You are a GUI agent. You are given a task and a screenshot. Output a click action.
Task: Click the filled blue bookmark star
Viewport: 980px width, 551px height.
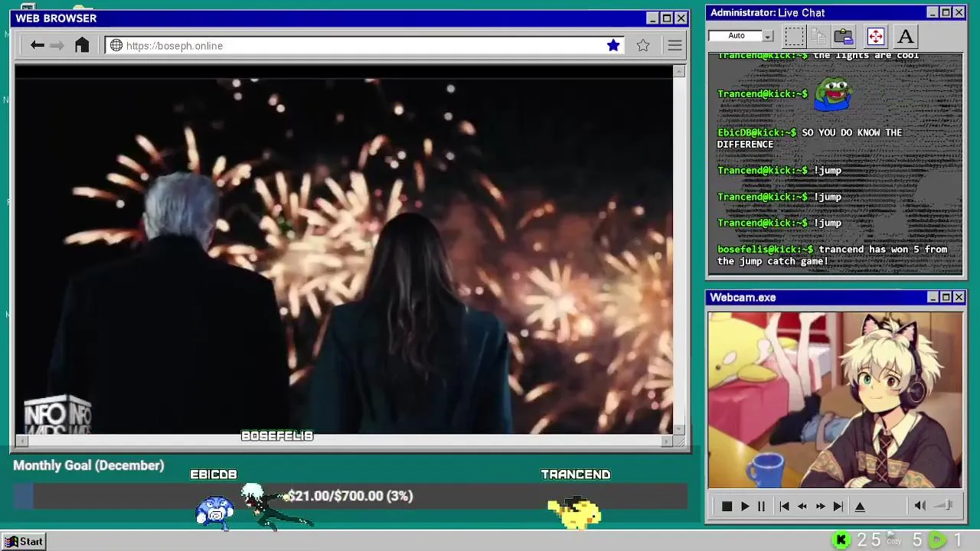[x=613, y=45]
